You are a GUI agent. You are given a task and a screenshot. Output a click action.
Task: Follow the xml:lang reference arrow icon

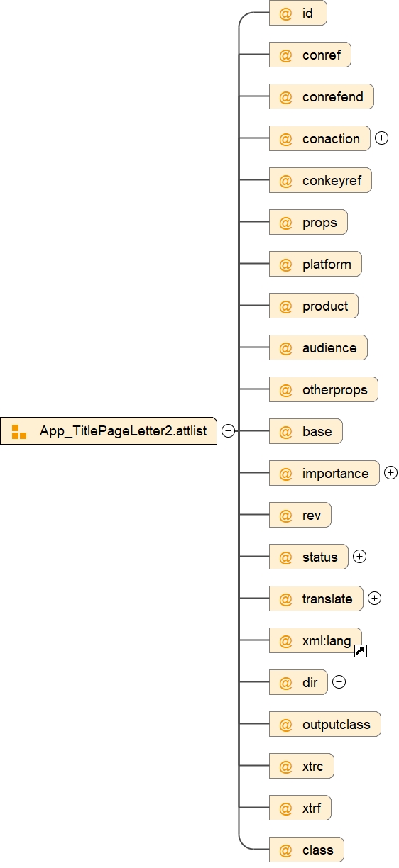click(x=360, y=651)
